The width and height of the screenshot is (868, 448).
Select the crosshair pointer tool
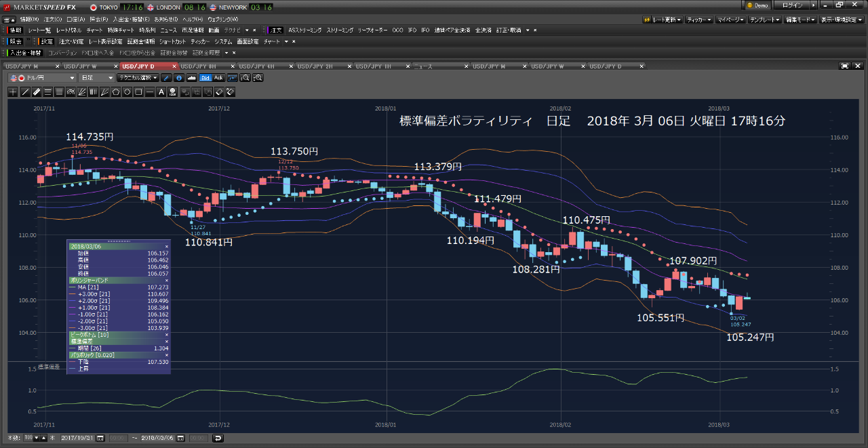[13, 91]
